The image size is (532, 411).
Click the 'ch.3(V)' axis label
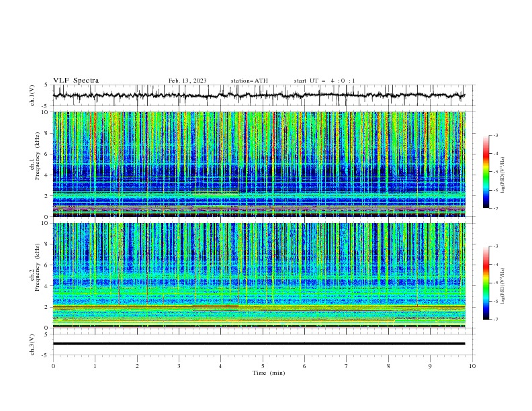pos(32,345)
